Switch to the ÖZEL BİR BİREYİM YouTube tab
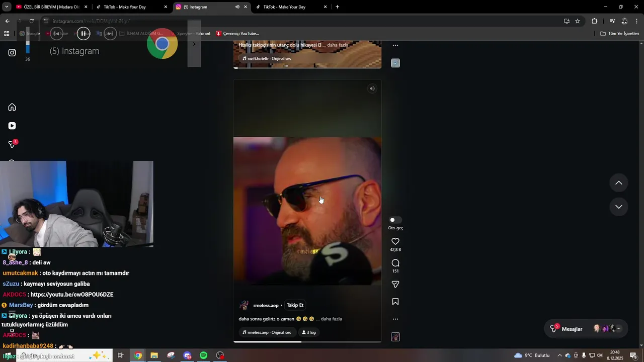The image size is (644, 362). coord(52,7)
